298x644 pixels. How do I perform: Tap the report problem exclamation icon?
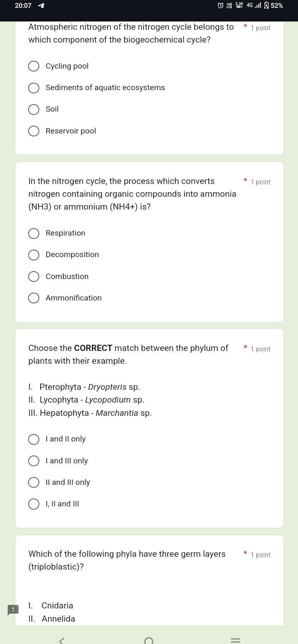(x=13, y=610)
